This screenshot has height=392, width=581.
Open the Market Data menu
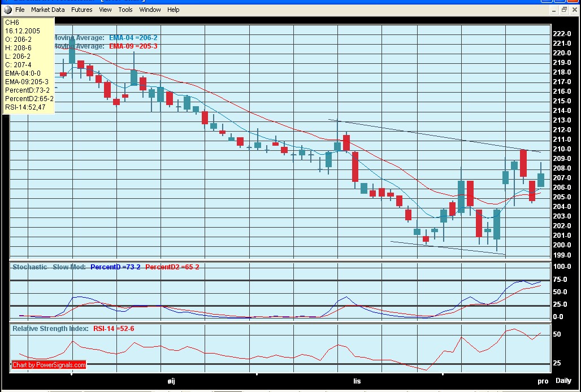coord(48,10)
